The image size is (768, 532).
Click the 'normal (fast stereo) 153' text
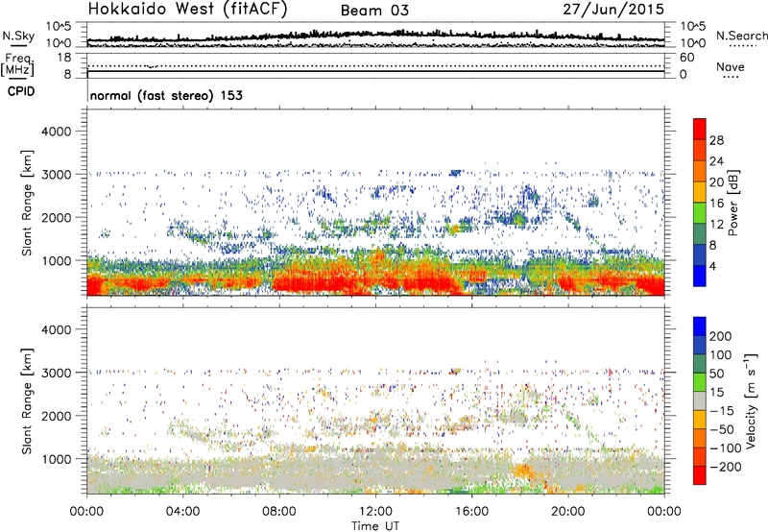coord(166,96)
